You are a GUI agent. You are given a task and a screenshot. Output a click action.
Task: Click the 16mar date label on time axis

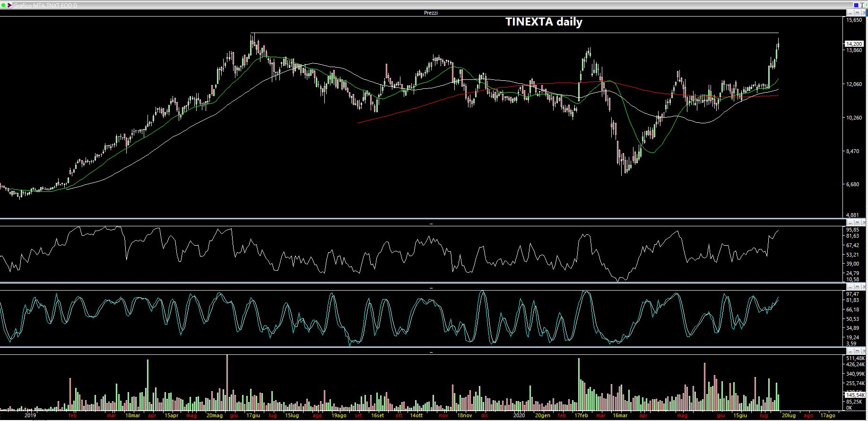point(620,415)
